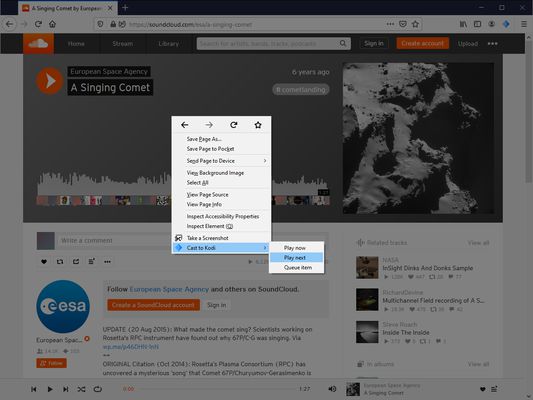Open the Firefox hamburger menu
The height and width of the screenshot is (400, 533).
click(524, 24)
